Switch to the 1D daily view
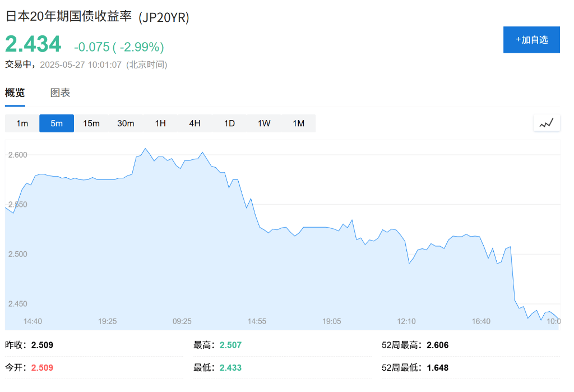Image resolution: width=574 pixels, height=392 pixels. [x=229, y=123]
